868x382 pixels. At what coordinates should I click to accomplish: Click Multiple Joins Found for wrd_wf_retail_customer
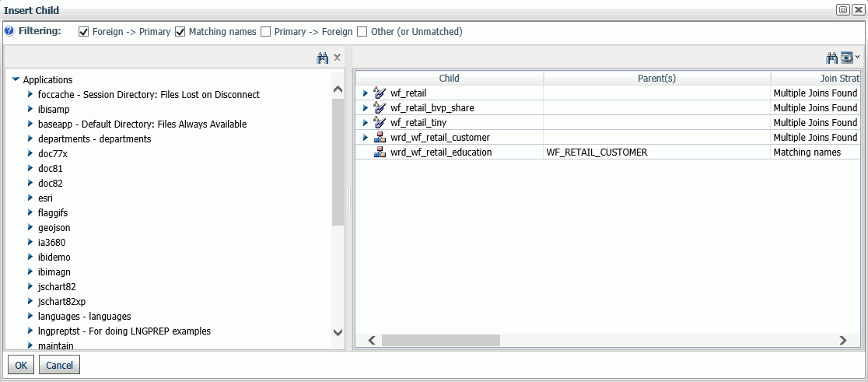(815, 137)
